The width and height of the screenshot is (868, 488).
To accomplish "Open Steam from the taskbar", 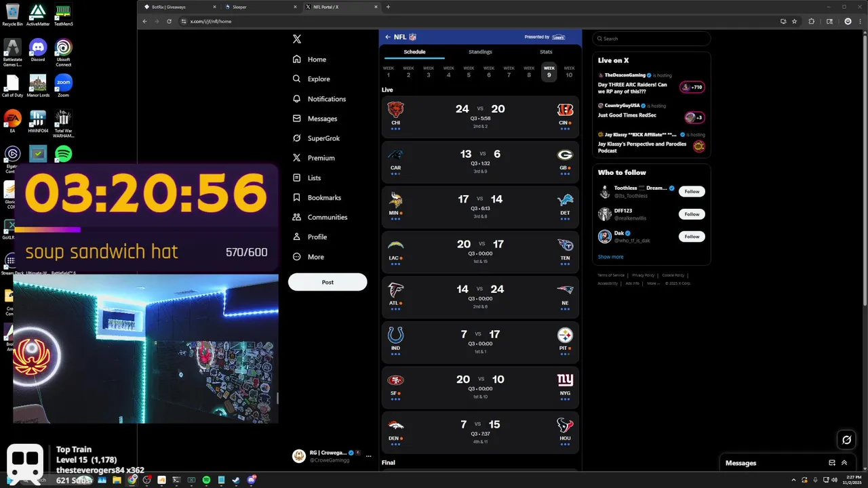I will [x=236, y=480].
